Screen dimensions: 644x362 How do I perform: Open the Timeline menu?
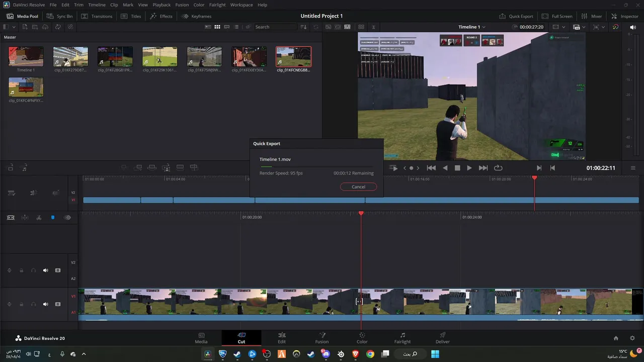[x=97, y=5]
